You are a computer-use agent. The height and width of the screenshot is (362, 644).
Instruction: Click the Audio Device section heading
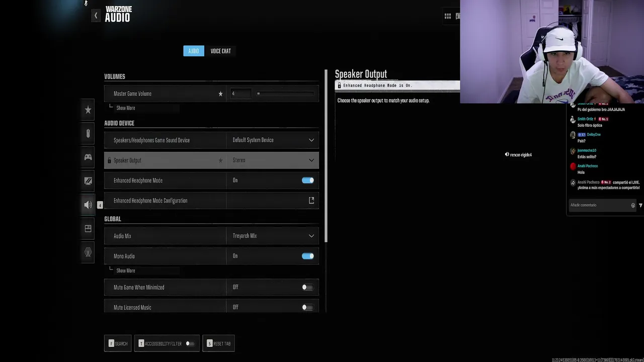(119, 123)
